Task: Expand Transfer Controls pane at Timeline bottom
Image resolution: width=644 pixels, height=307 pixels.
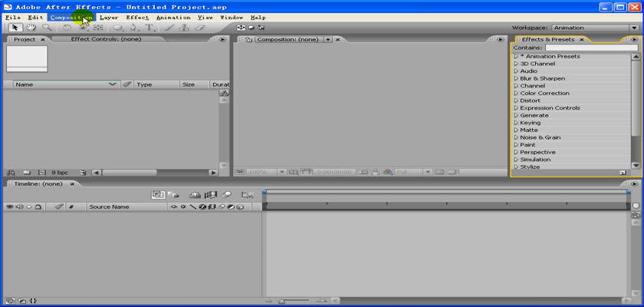Action: click(21, 301)
